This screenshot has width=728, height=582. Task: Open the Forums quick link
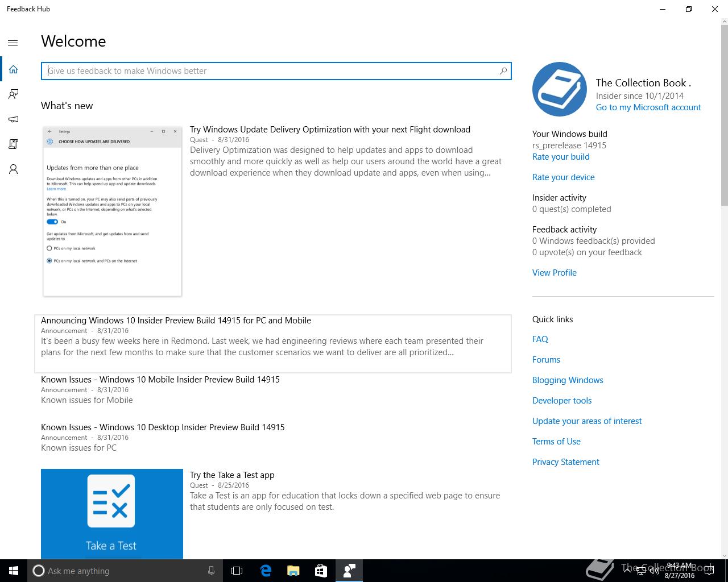pos(546,360)
